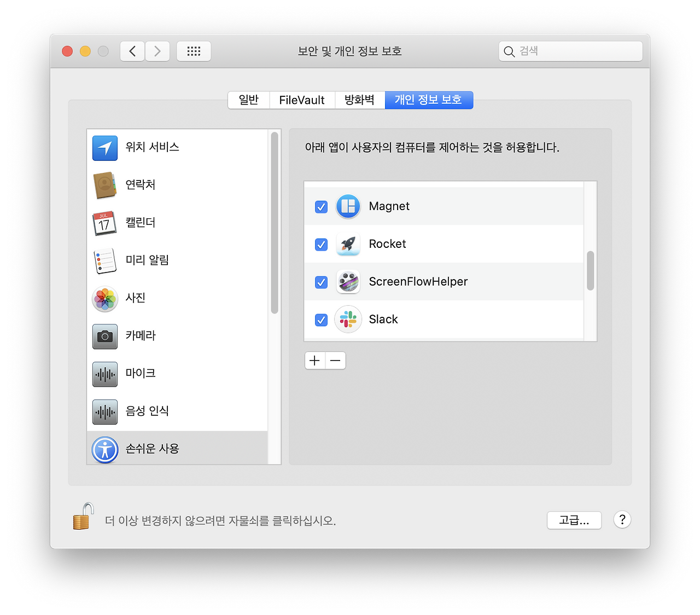This screenshot has height=615, width=700.
Task: Open the 연락처 privacy settings
Action: click(x=104, y=185)
